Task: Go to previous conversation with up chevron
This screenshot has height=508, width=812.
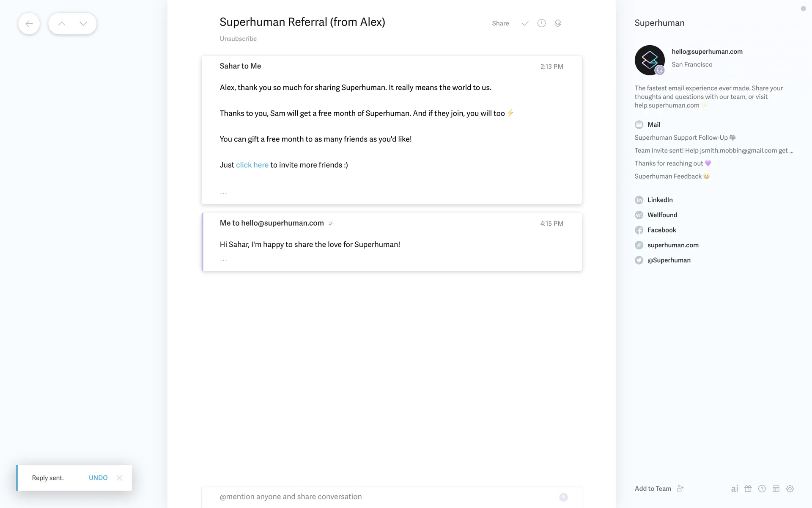Action: coord(62,24)
